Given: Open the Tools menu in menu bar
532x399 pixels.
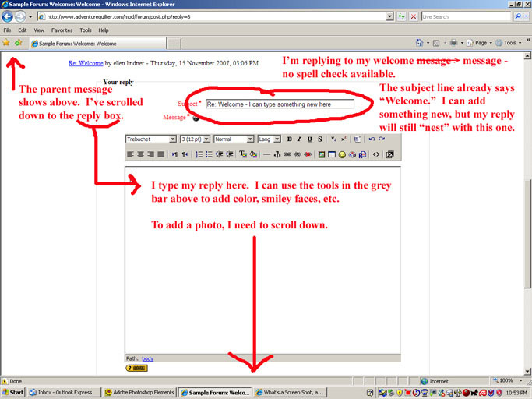Looking at the screenshot, I should pos(86,30).
